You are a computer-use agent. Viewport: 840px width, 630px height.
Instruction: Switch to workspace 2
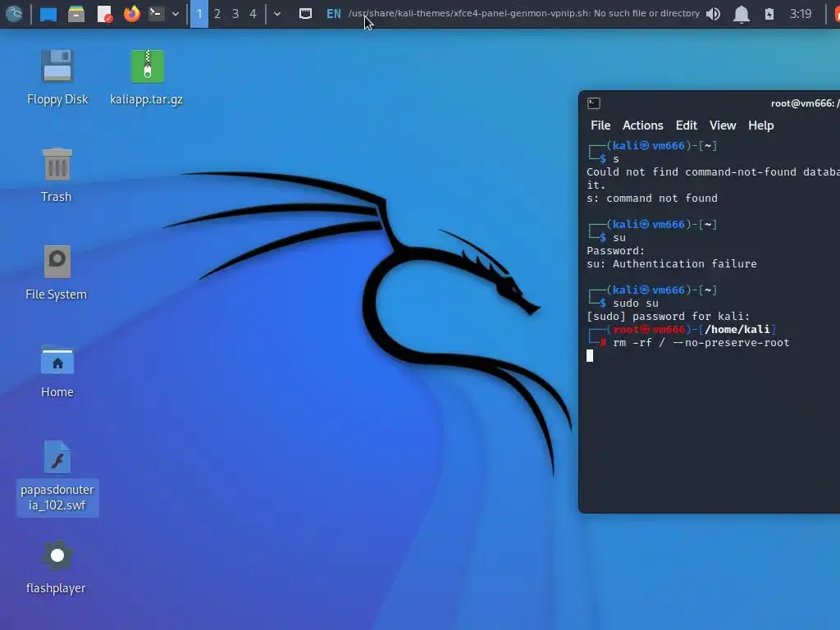point(217,14)
